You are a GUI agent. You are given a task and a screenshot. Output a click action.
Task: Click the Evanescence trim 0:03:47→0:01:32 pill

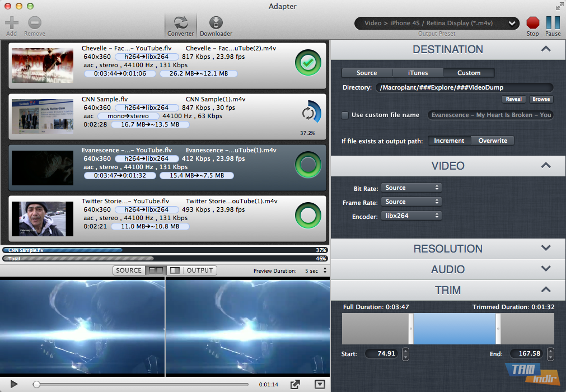point(120,175)
